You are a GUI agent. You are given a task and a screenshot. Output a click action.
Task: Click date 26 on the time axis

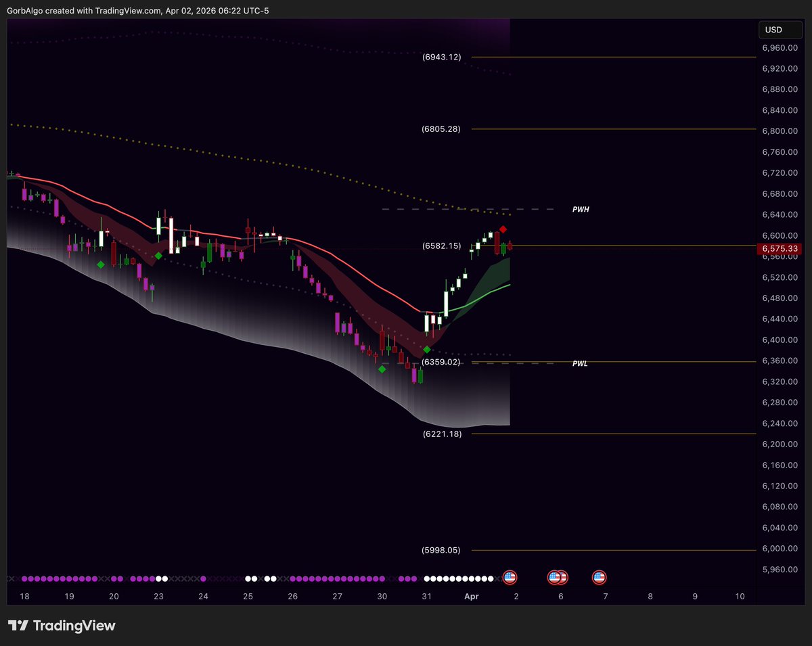pyautogui.click(x=292, y=597)
